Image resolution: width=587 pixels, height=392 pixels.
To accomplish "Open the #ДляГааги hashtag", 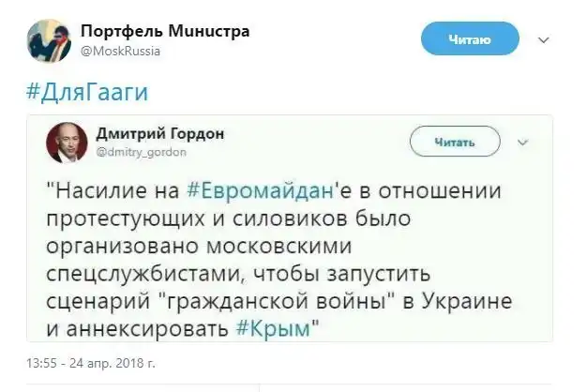I will [x=83, y=93].
